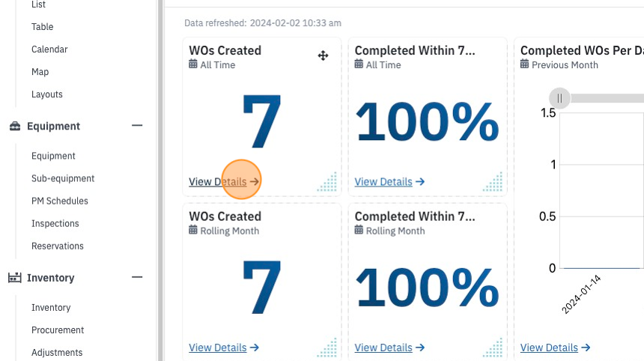Open Procurement under Inventory
Image resolution: width=644 pixels, height=361 pixels.
(58, 330)
